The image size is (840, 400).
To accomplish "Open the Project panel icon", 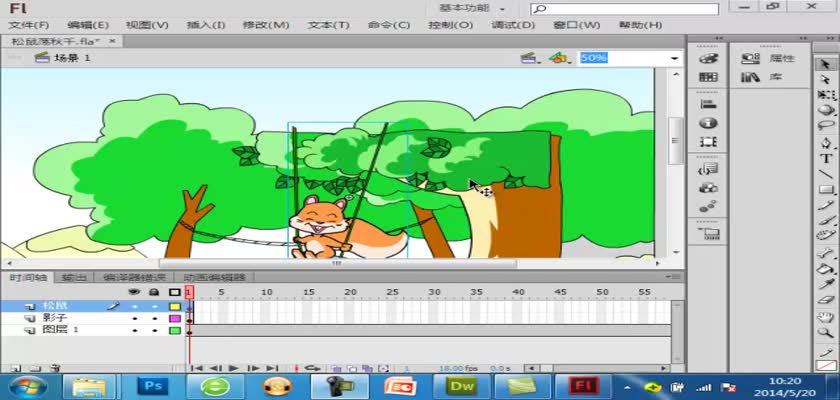I will click(708, 233).
